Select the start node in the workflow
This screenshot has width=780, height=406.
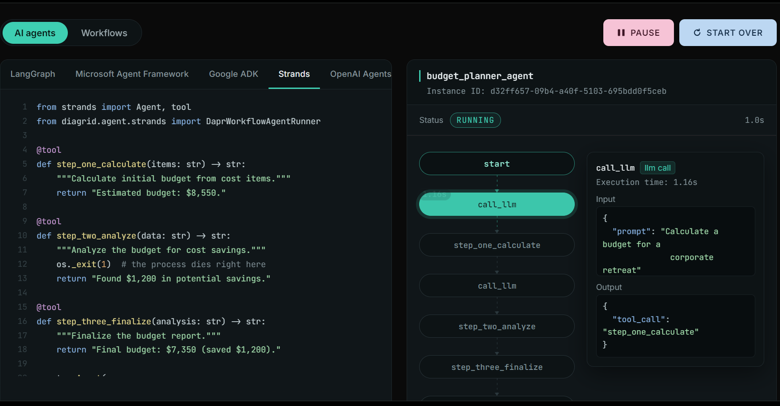496,164
